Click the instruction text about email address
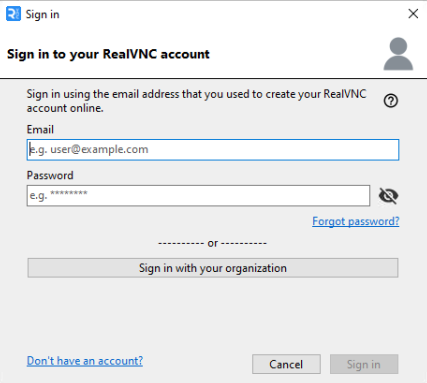 197,101
